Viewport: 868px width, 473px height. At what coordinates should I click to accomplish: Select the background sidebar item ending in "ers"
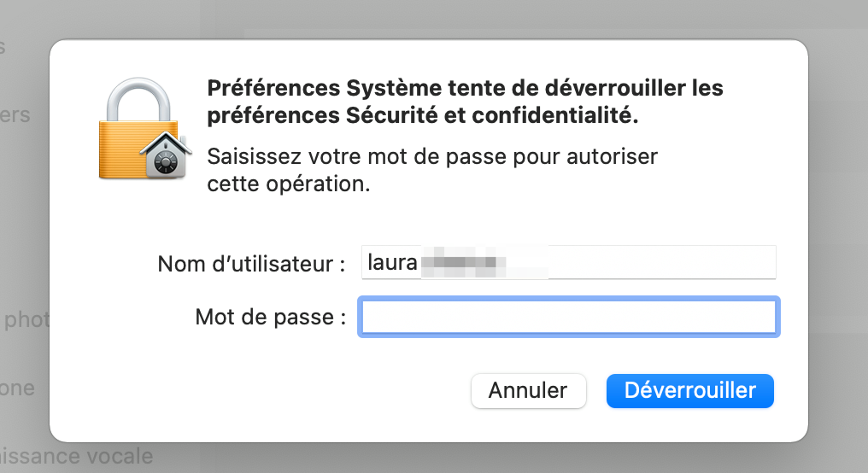pos(15,114)
